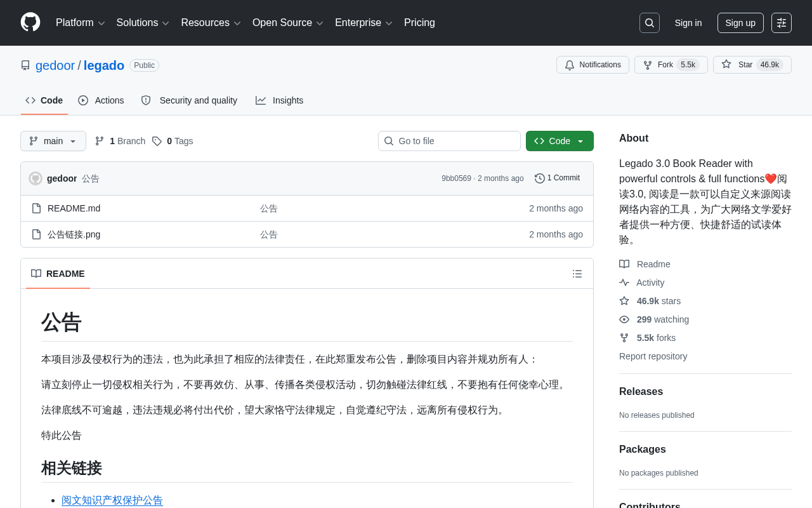Open 公告 commit message in README.md row
The image size is (812, 508).
pos(269,208)
